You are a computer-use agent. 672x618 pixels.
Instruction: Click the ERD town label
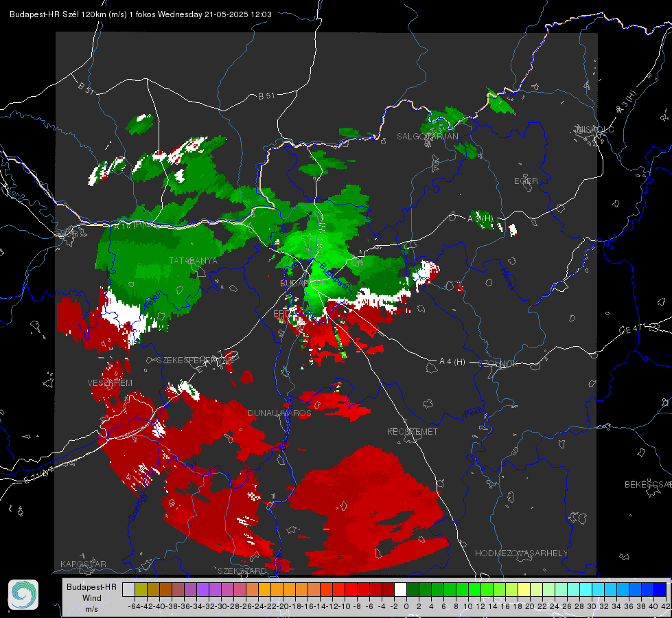click(x=281, y=314)
